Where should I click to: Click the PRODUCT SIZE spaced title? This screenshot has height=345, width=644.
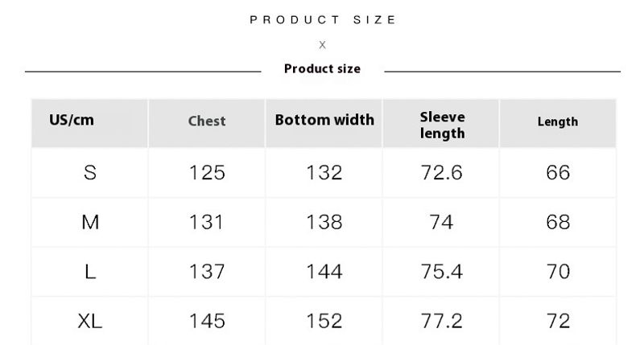(x=323, y=19)
